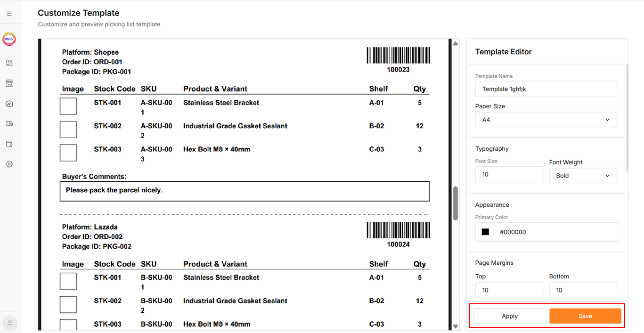
Task: Click the Template Editor panel scrollbar
Action: (627, 118)
